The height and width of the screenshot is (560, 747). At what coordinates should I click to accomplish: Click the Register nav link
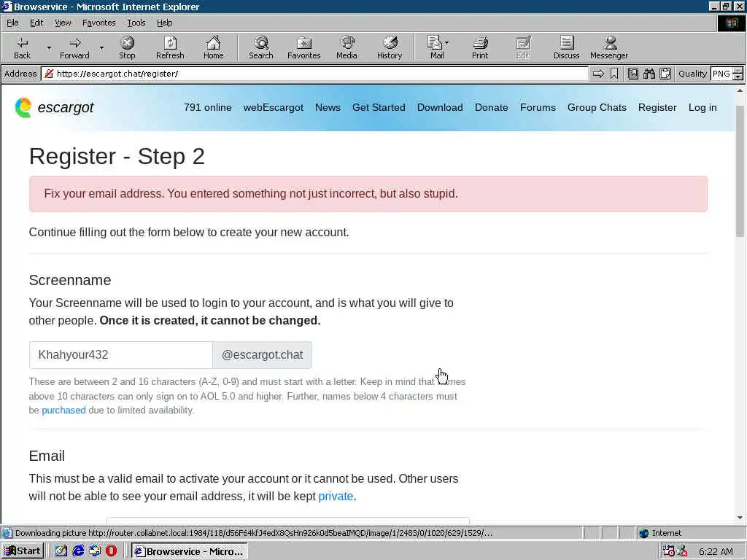pyautogui.click(x=657, y=108)
